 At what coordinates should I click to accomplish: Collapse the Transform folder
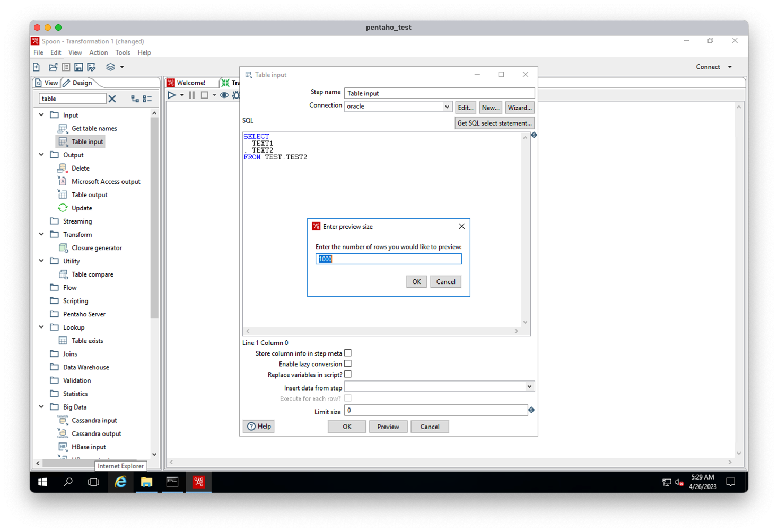[41, 234]
